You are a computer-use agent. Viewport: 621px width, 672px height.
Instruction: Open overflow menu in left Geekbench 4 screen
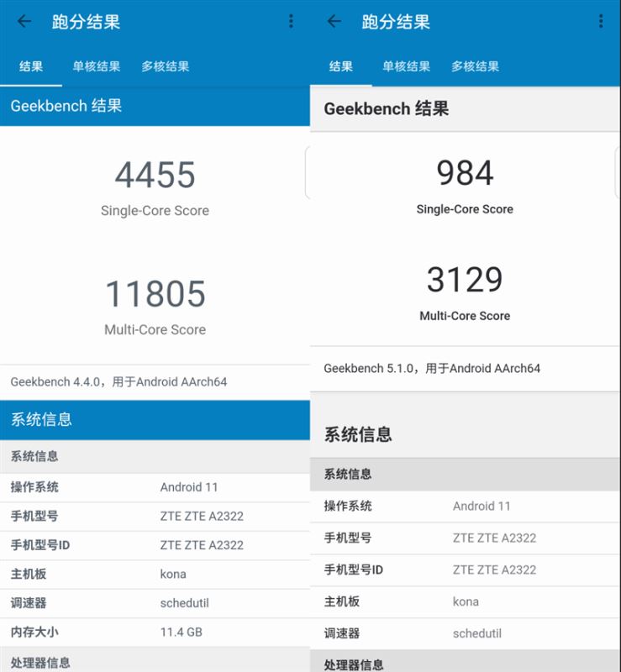point(292,21)
